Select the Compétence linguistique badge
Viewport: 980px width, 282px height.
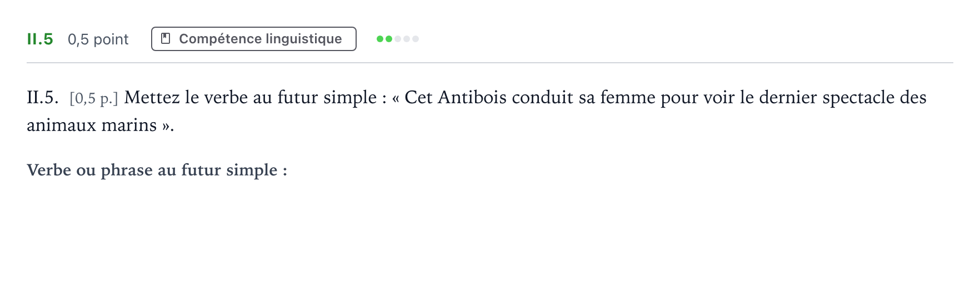click(254, 39)
